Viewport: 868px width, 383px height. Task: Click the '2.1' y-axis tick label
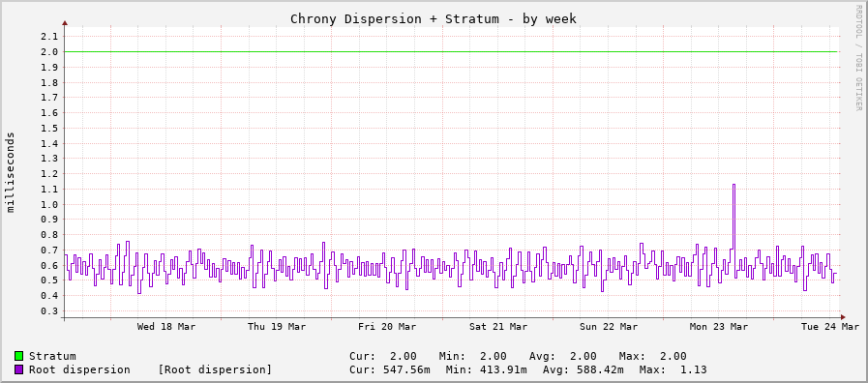point(49,36)
